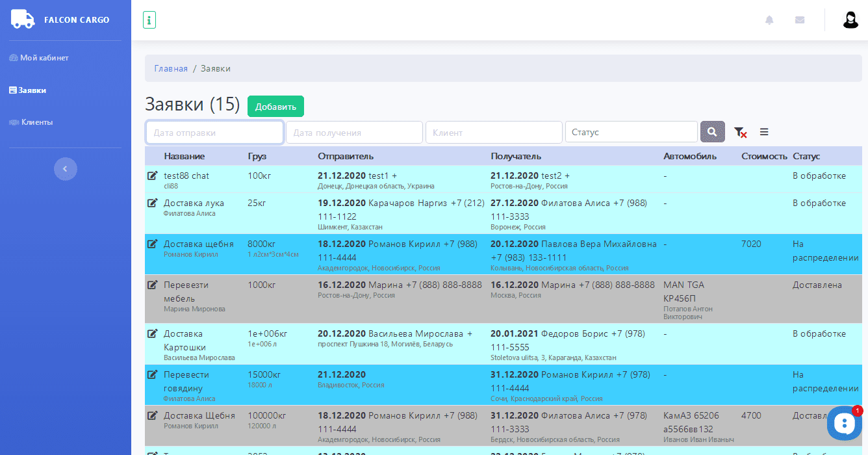Image resolution: width=868 pixels, height=455 pixels.
Task: Click the search magnifier button
Action: pyautogui.click(x=712, y=132)
